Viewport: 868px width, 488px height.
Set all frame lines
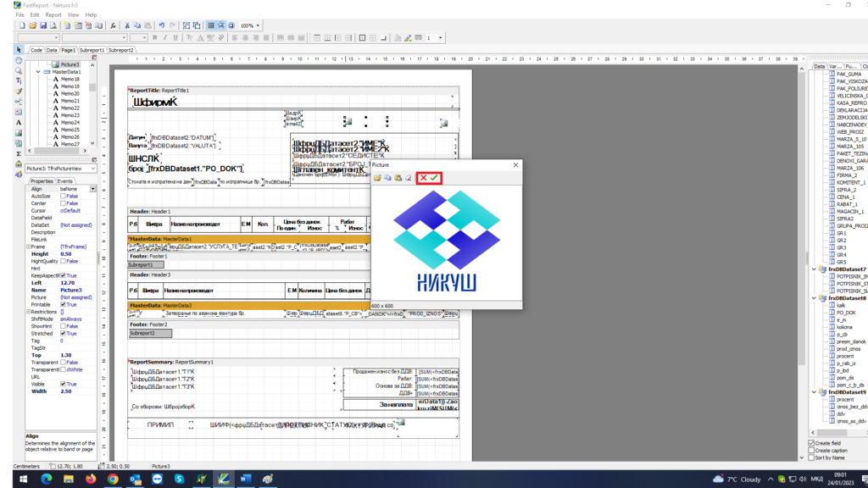click(362, 37)
